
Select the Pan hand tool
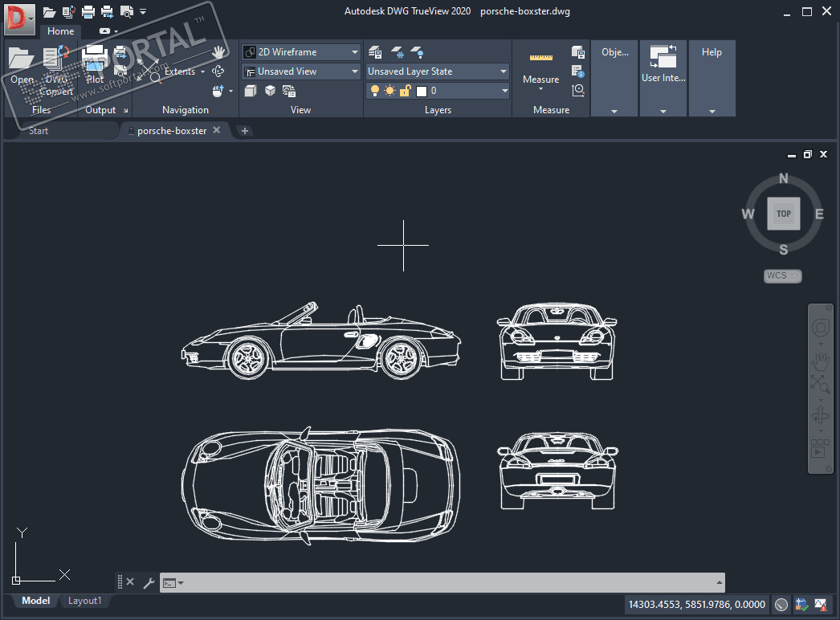(218, 52)
